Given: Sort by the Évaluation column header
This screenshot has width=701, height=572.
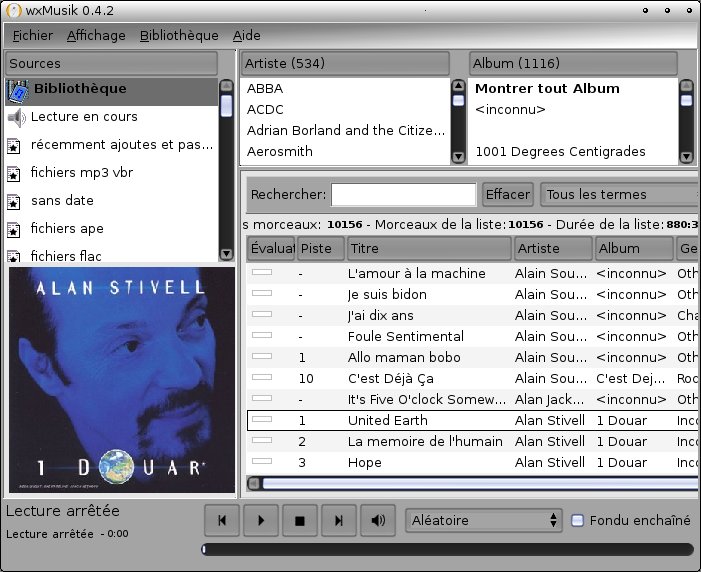Looking at the screenshot, I should click(270, 249).
